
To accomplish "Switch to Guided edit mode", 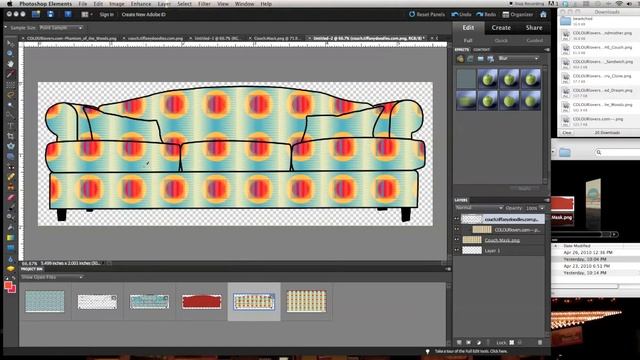I will click(x=534, y=40).
